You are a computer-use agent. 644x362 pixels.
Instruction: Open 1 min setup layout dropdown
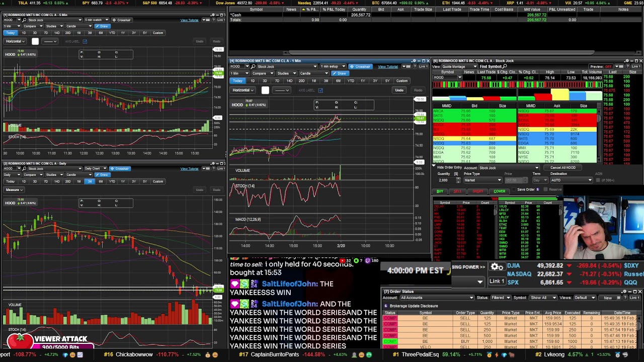pos(333,66)
